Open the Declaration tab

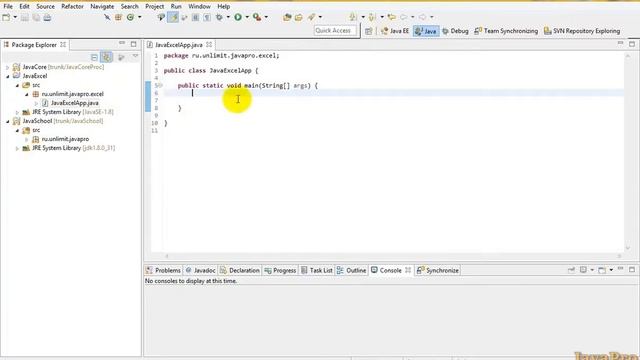[240, 270]
